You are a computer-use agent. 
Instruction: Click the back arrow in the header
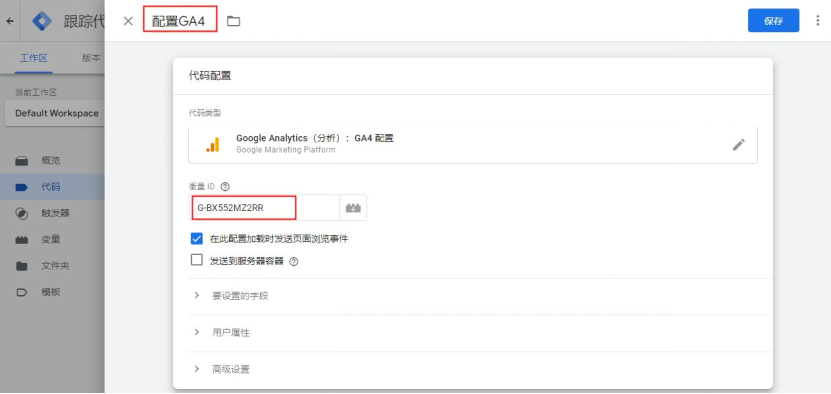point(10,21)
